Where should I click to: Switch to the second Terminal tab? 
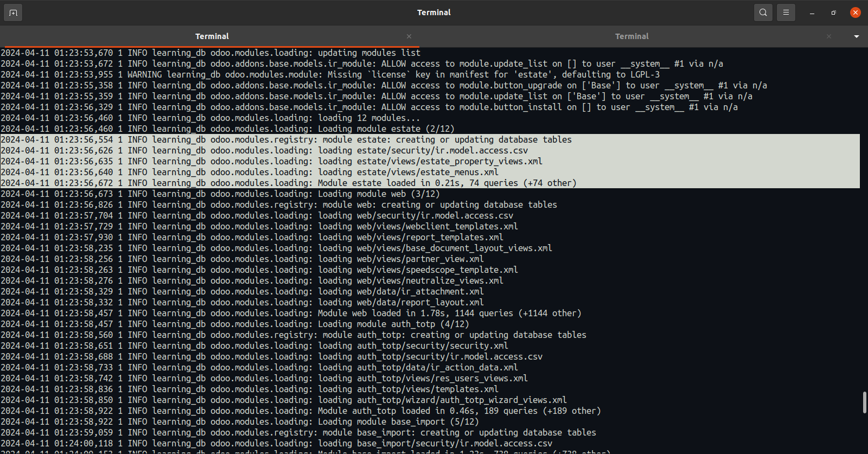[631, 36]
